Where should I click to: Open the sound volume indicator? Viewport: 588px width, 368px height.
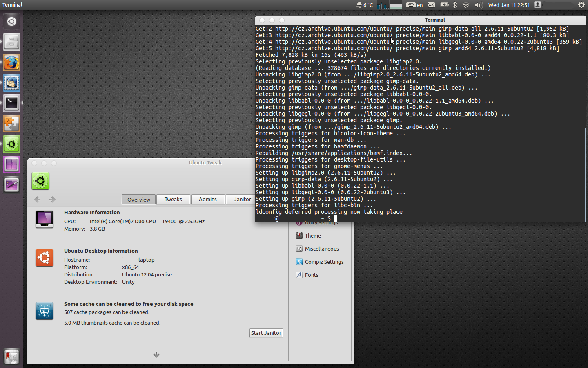tap(479, 5)
